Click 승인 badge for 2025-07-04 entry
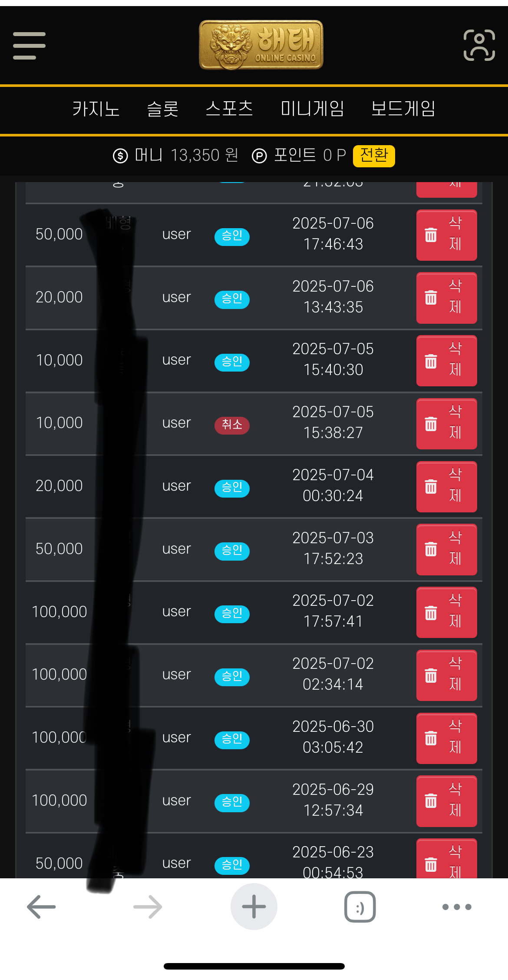508x980 pixels. point(232,488)
